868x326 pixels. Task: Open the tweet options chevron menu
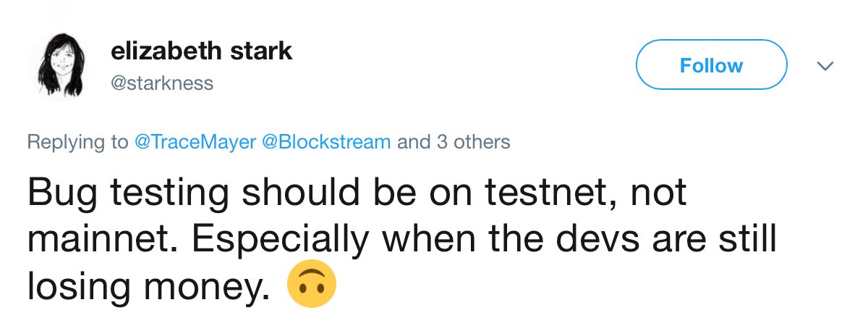(825, 66)
